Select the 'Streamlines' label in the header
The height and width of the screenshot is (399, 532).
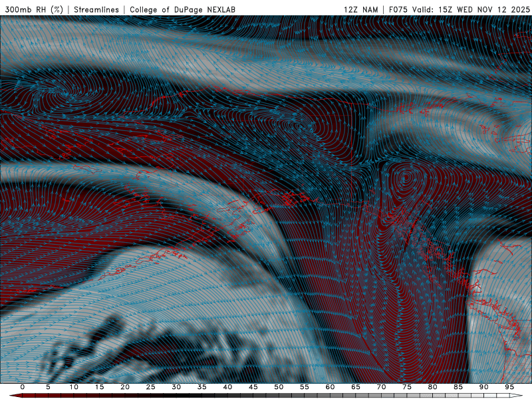click(x=96, y=9)
